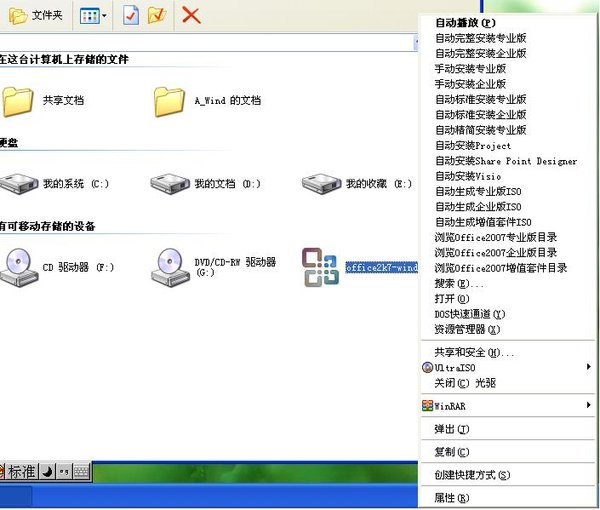Choose 自动播放(P) in context menu
This screenshot has height=510, width=600.
pos(507,23)
